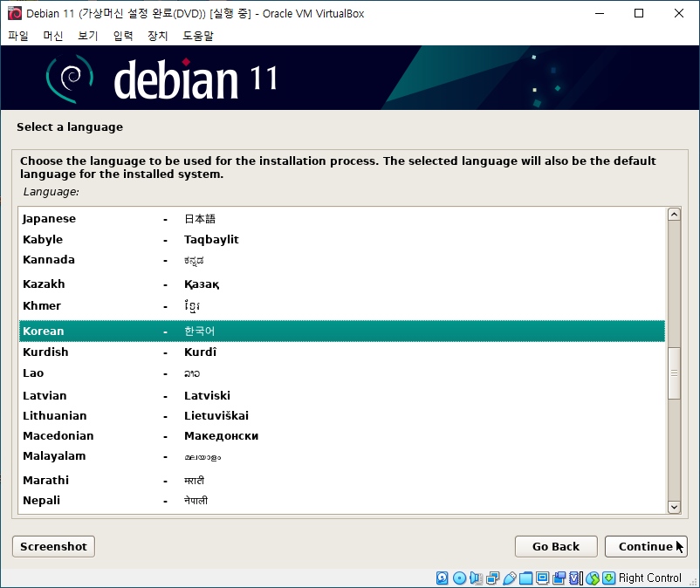Image resolution: width=700 pixels, height=588 pixels.
Task: Click the Continue button
Action: pyautogui.click(x=646, y=546)
